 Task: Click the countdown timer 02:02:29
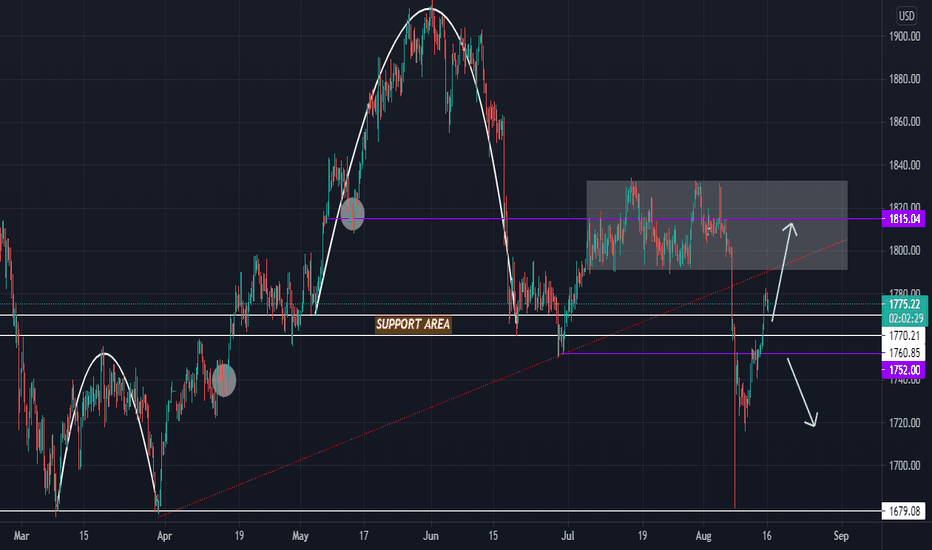(x=904, y=319)
